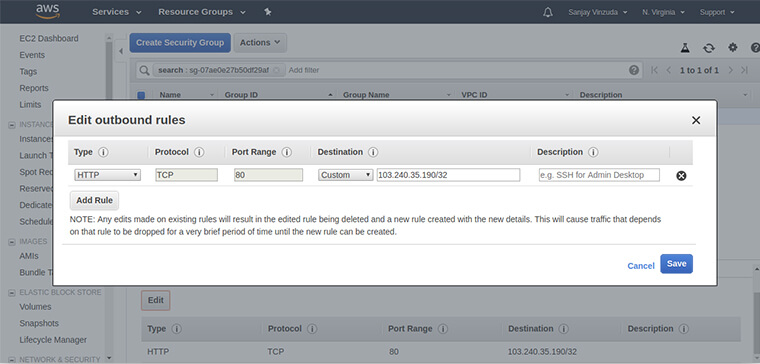Click info icon next to Type in dialog
The image size is (760, 364).
pyautogui.click(x=103, y=152)
